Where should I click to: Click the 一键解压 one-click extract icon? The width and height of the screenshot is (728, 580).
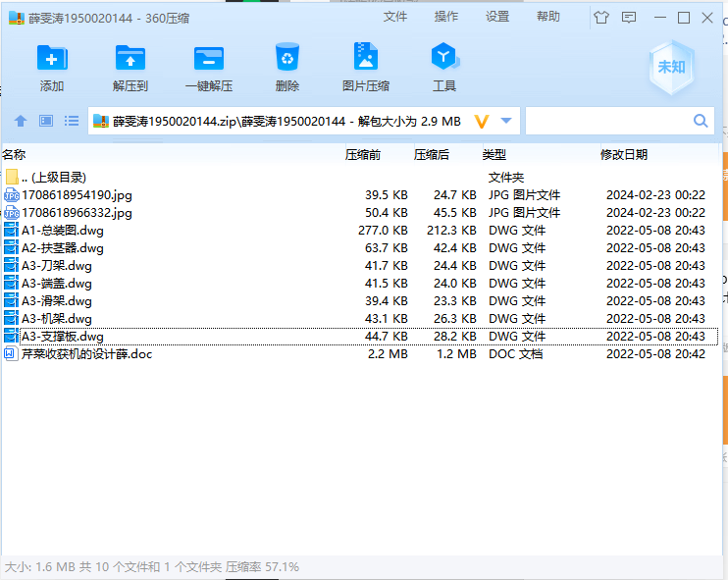point(208,59)
